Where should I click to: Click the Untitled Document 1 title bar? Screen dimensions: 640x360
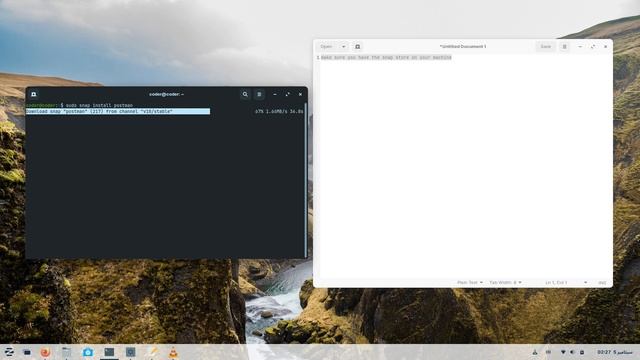click(x=463, y=47)
